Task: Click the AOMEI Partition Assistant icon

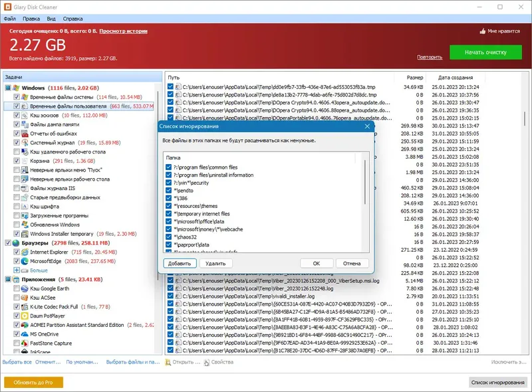Action: pyautogui.click(x=25, y=325)
